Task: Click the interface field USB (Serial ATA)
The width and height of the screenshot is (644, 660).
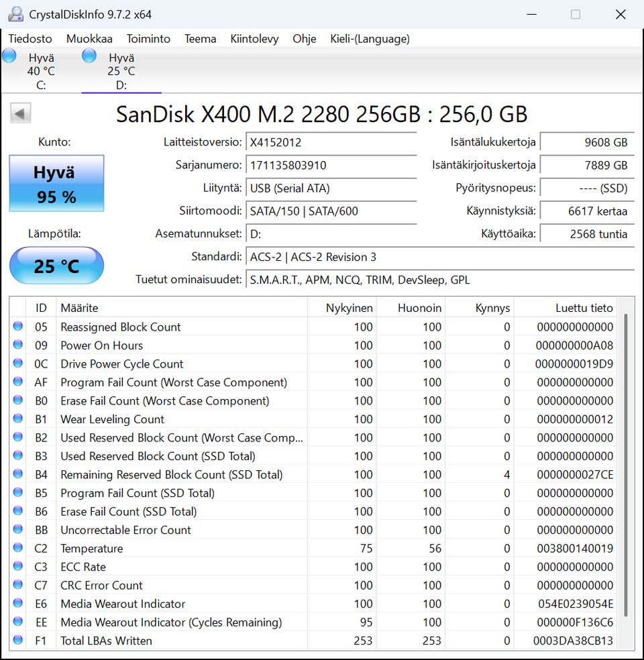Action: [331, 188]
